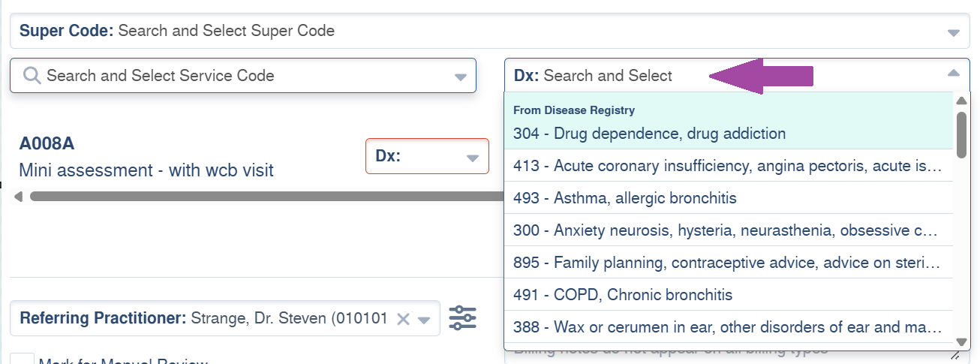
Task: Collapse the Dx Search and Select dropdown
Action: point(954,74)
